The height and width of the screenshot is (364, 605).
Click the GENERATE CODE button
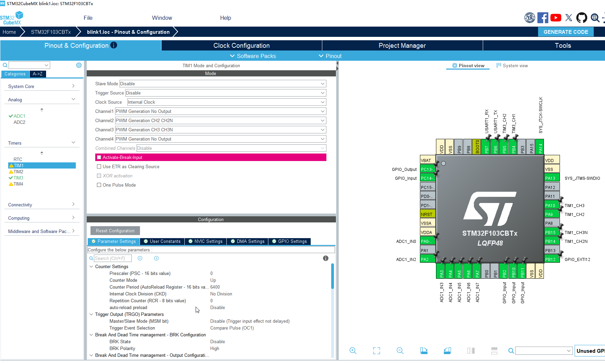pyautogui.click(x=566, y=32)
